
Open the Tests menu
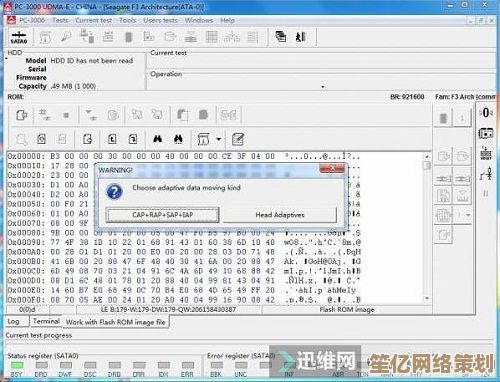(60, 20)
